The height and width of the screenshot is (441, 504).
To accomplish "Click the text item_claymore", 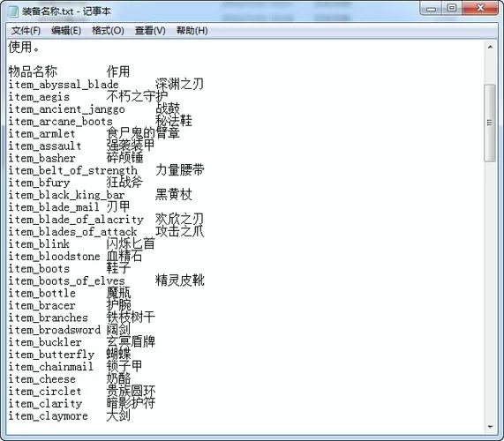I will tap(48, 416).
